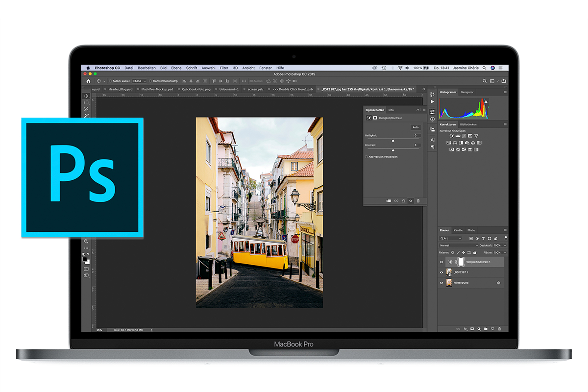Click the Share icon in options bar

point(503,81)
